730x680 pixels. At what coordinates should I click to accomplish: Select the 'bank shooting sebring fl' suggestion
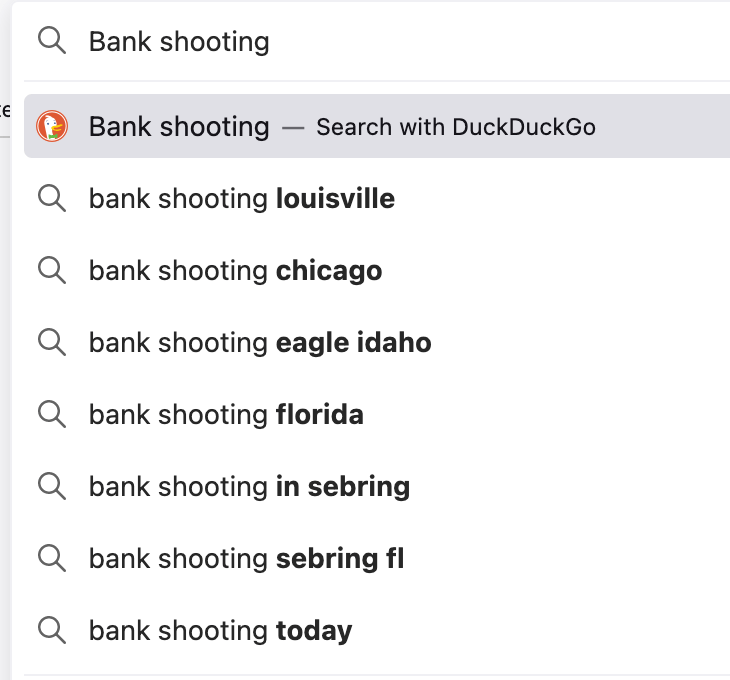tap(246, 559)
